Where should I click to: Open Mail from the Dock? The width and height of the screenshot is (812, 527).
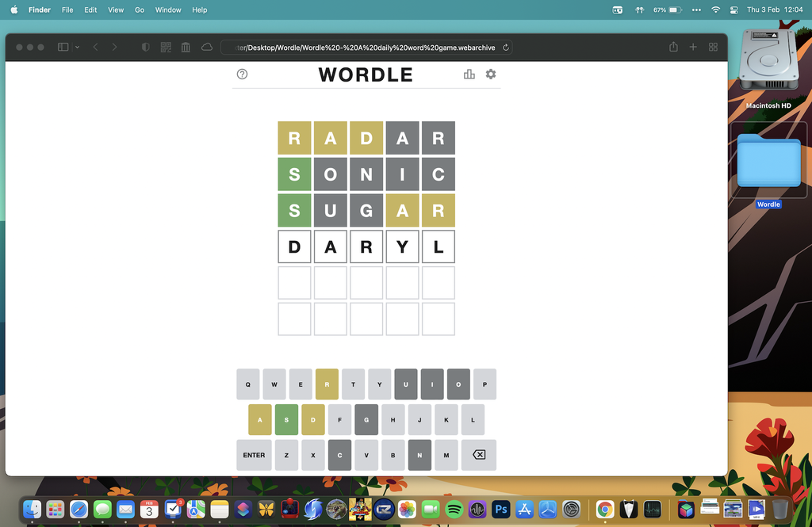126,510
